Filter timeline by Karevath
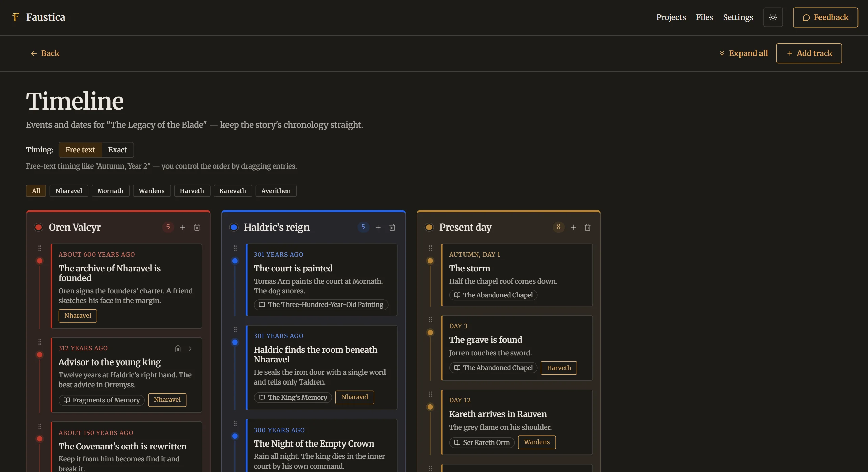 point(233,191)
